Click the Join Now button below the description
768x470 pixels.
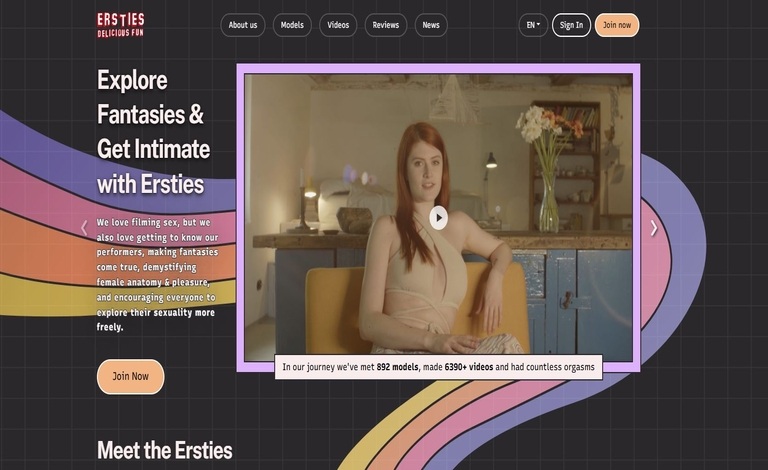pos(130,376)
